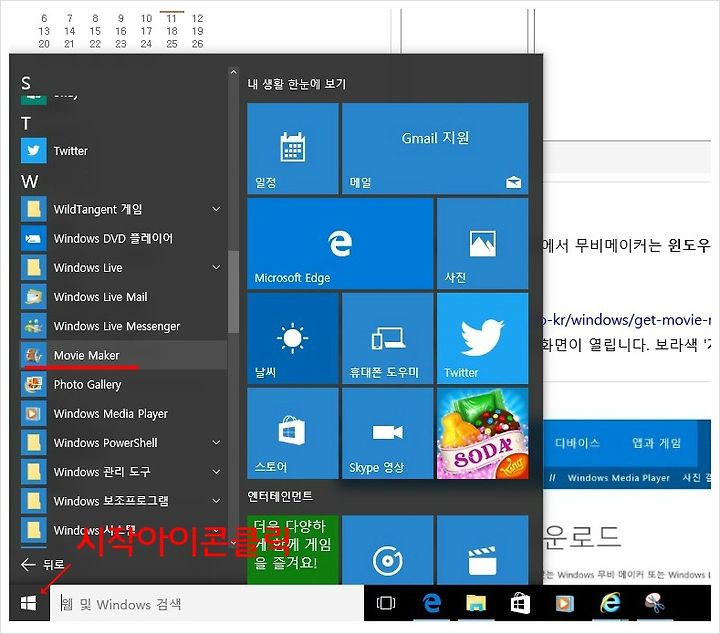
Task: Open Internet Explorer from the taskbar
Action: (x=610, y=603)
